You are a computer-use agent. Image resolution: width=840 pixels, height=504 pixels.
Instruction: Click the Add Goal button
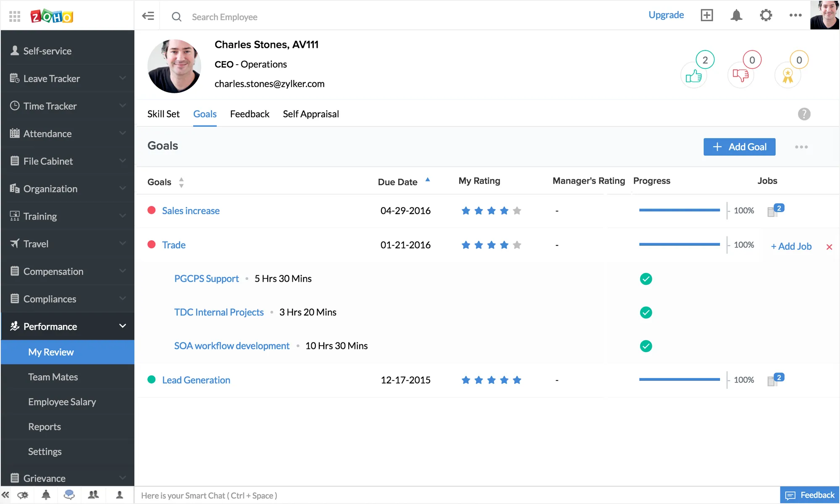tap(739, 147)
